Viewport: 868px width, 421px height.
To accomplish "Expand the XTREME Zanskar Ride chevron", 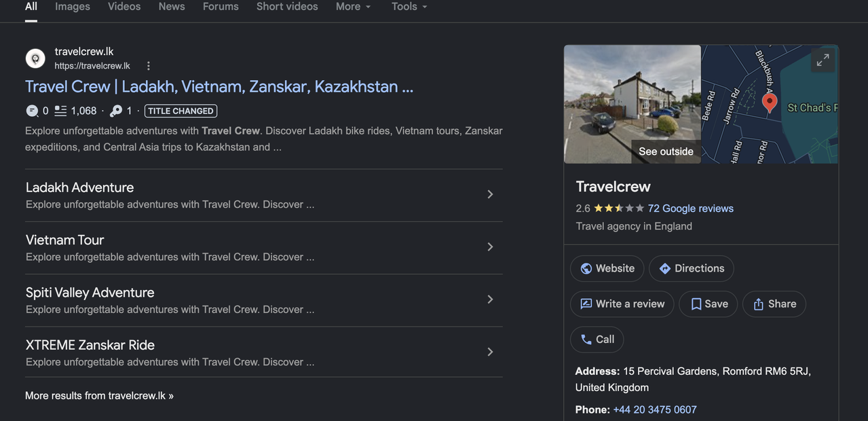I will click(x=490, y=352).
